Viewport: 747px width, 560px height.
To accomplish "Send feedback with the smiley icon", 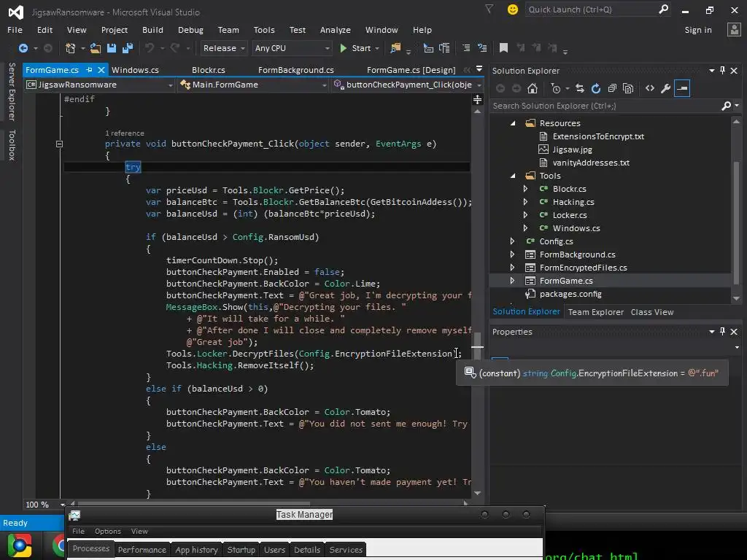I will point(513,9).
